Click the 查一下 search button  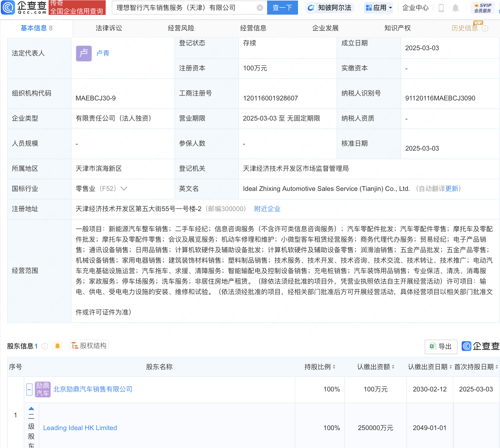[282, 7]
